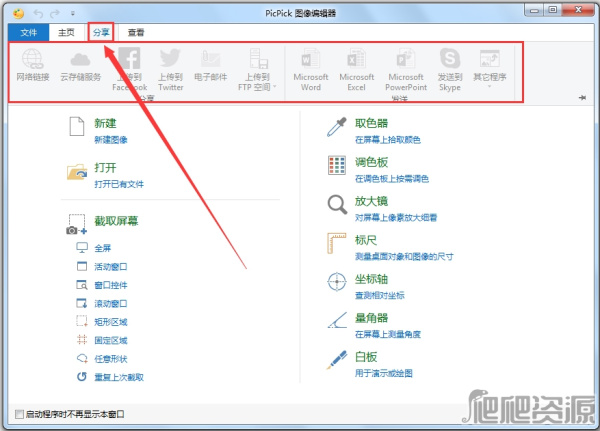Click the Open (打开) folder icon
Screen dimensions: 600x431
[x=77, y=172]
